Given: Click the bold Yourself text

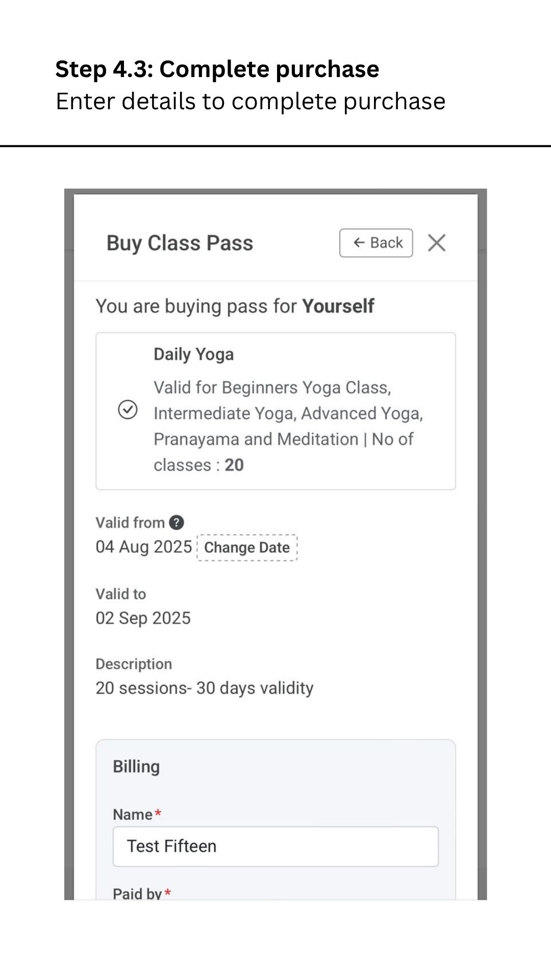Looking at the screenshot, I should (338, 306).
